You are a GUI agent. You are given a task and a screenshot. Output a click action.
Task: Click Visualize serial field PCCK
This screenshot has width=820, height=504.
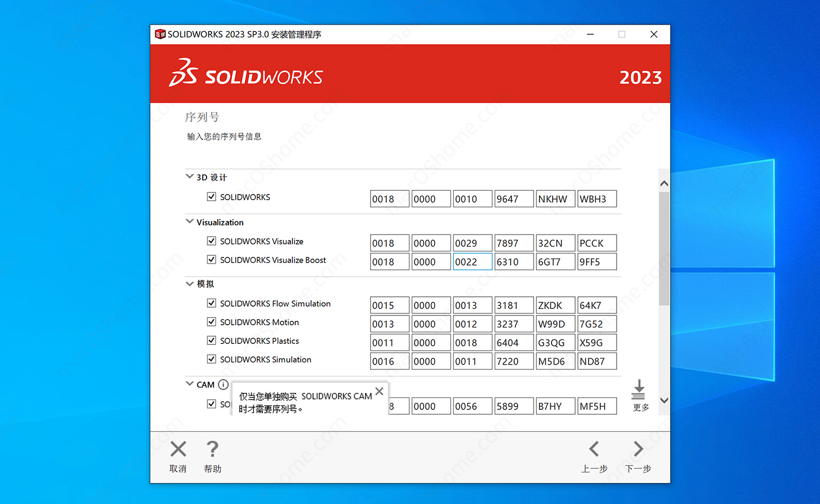pos(597,243)
